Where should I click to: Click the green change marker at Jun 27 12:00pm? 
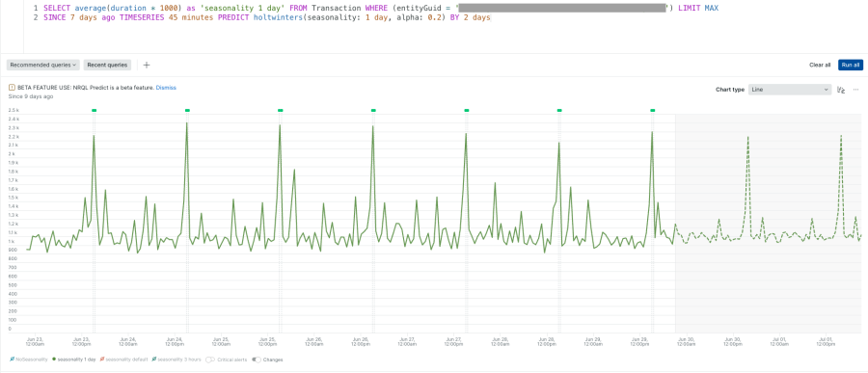pos(467,111)
